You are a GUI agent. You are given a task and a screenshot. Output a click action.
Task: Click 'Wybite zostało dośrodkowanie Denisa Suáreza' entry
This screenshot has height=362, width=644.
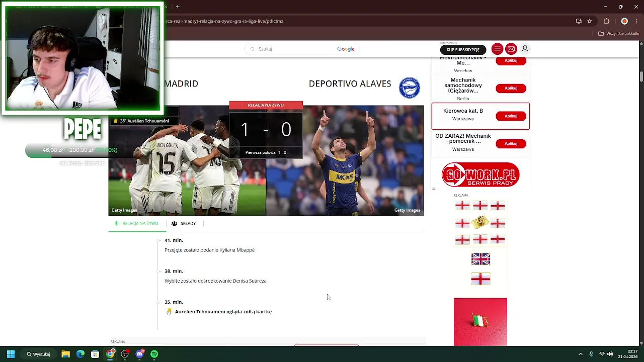pos(215,281)
